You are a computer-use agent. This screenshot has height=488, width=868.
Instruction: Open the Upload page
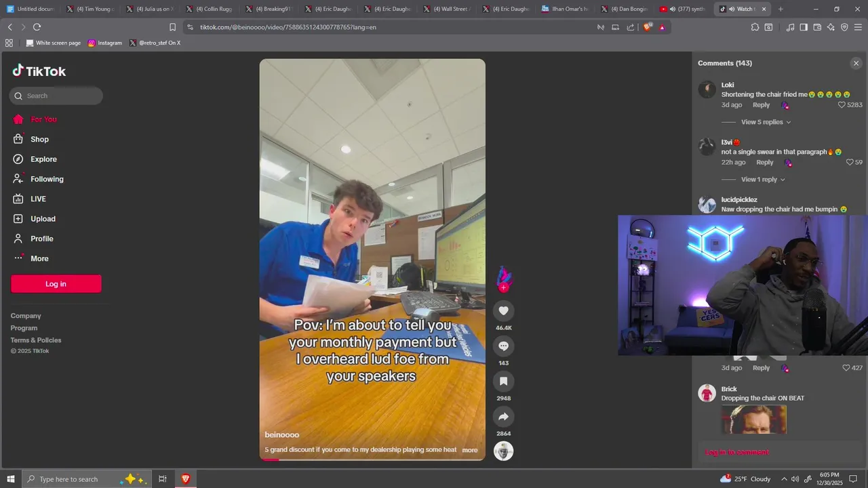[43, 219]
